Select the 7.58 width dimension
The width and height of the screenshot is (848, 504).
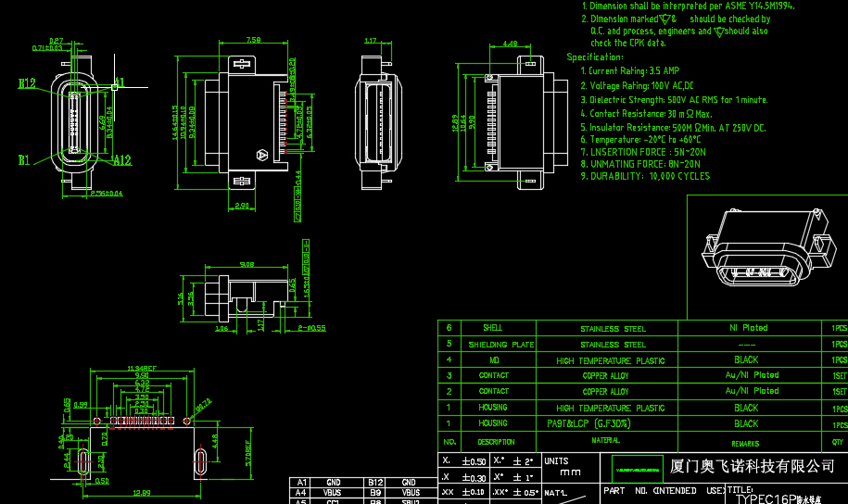253,40
